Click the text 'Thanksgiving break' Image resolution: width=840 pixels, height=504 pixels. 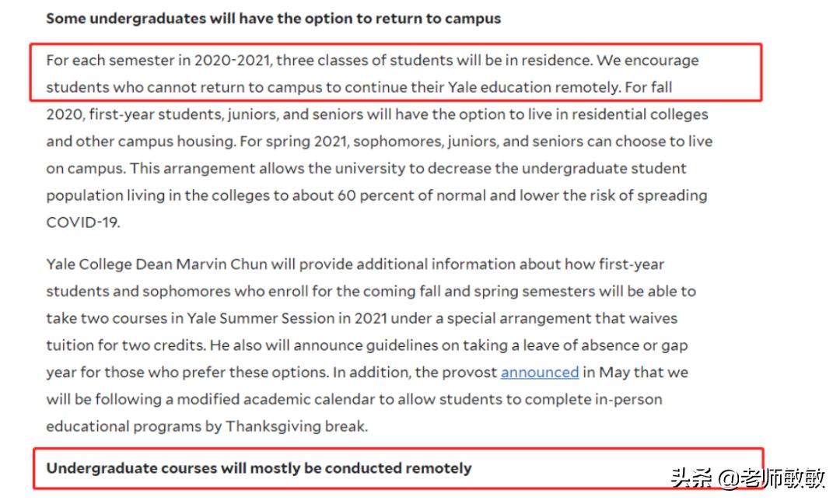coord(296,426)
